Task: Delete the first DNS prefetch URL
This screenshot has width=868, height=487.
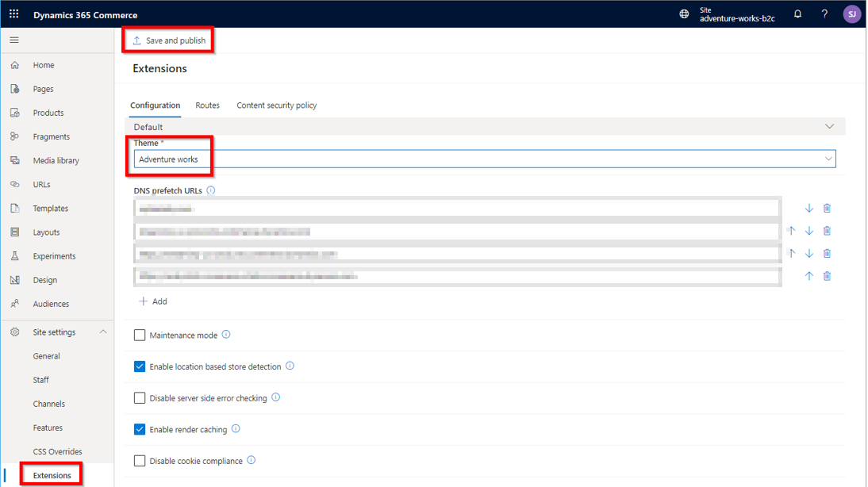Action: pos(827,208)
